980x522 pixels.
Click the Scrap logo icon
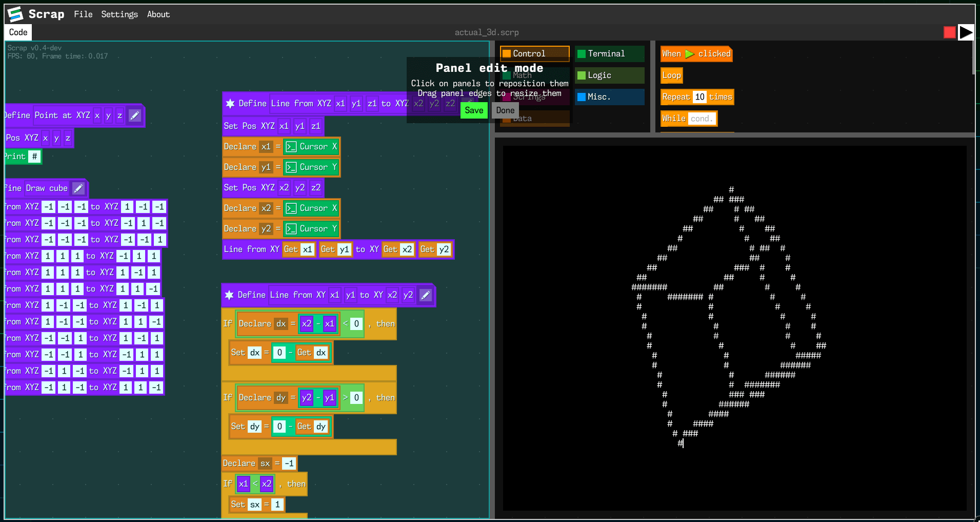[14, 14]
